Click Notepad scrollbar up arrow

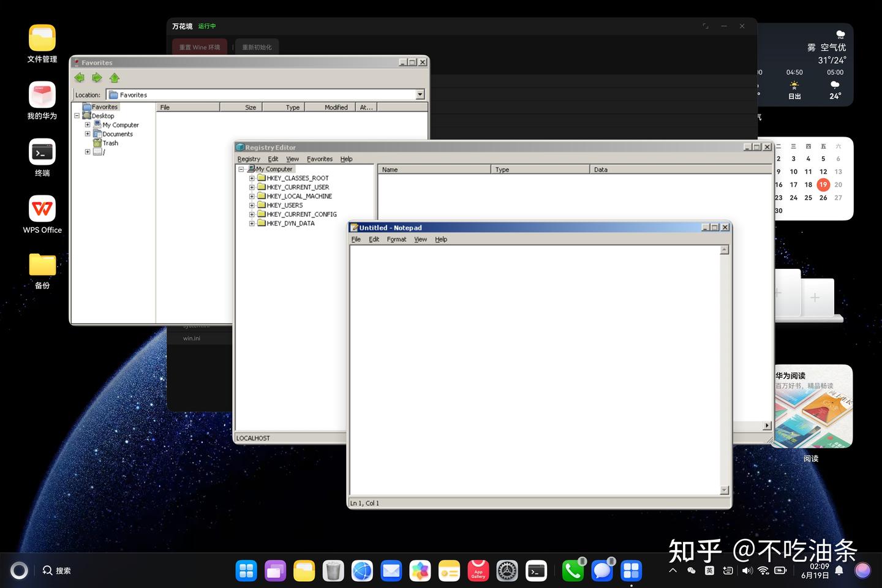tap(725, 250)
